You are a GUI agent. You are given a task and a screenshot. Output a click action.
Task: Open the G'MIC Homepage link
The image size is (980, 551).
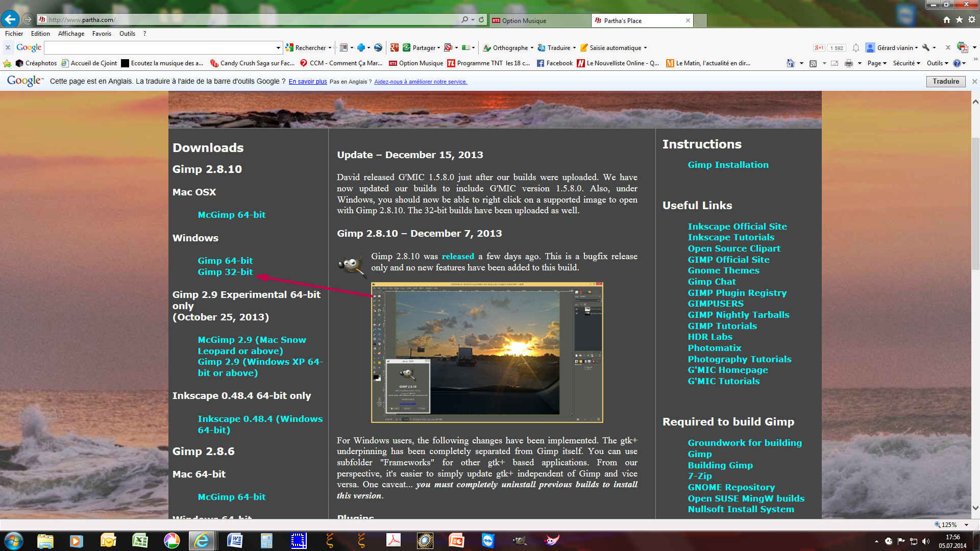point(727,370)
